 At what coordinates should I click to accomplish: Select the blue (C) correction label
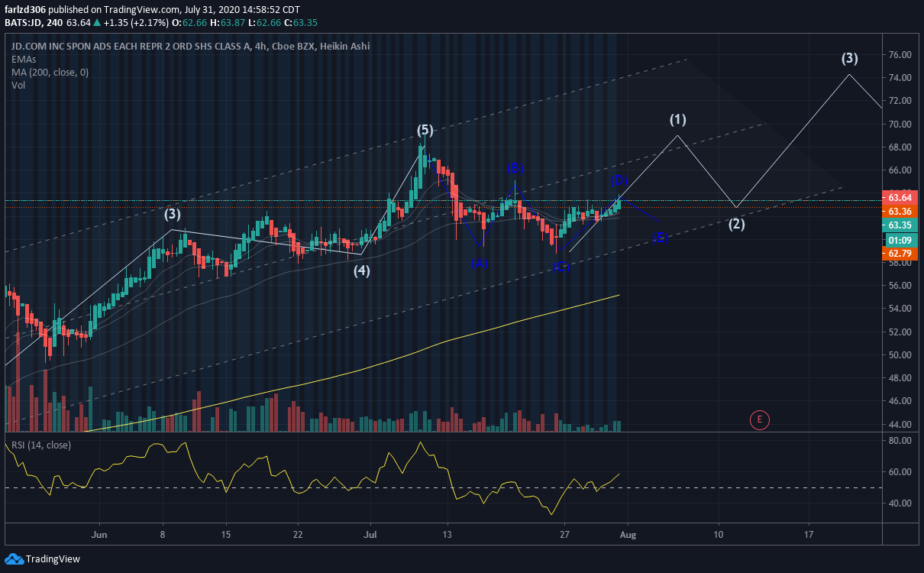point(561,267)
